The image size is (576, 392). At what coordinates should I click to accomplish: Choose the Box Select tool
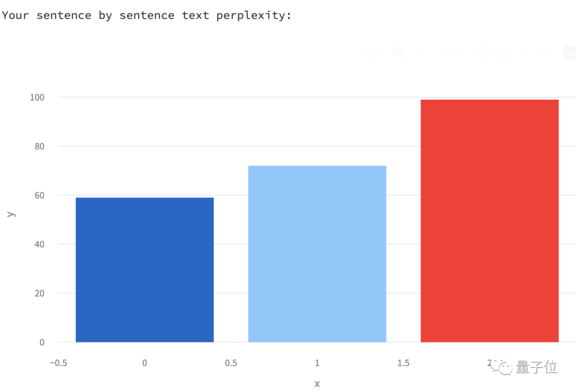(x=438, y=52)
